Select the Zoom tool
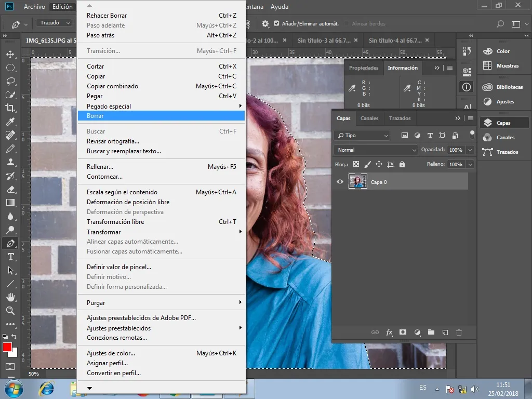The width and height of the screenshot is (532, 399). tap(10, 311)
